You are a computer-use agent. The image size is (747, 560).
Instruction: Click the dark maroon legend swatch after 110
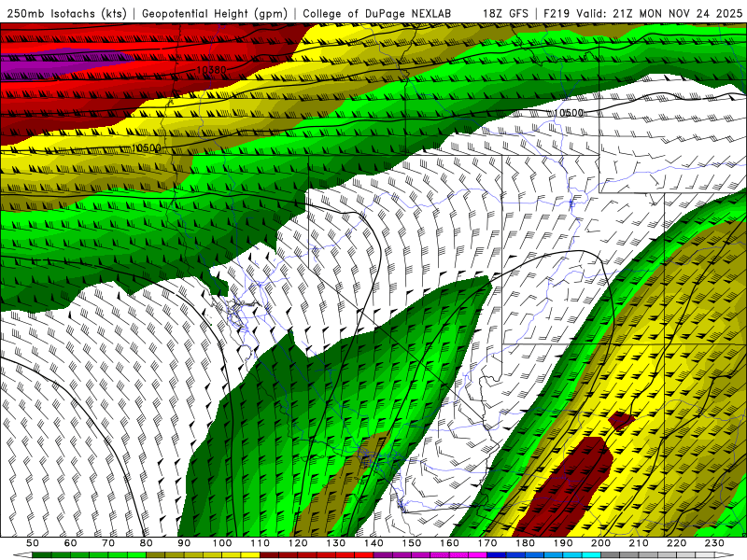coord(269,554)
